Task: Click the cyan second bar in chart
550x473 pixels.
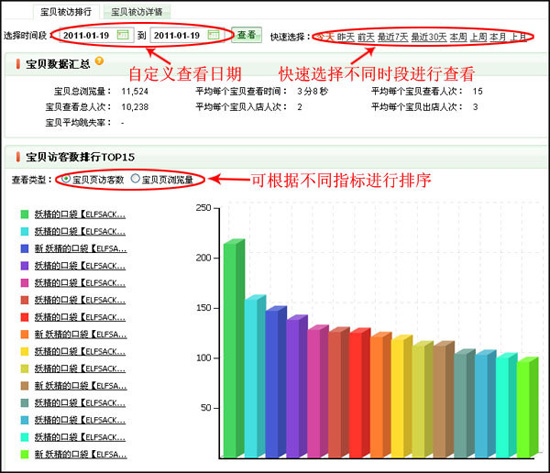Action: (x=255, y=376)
